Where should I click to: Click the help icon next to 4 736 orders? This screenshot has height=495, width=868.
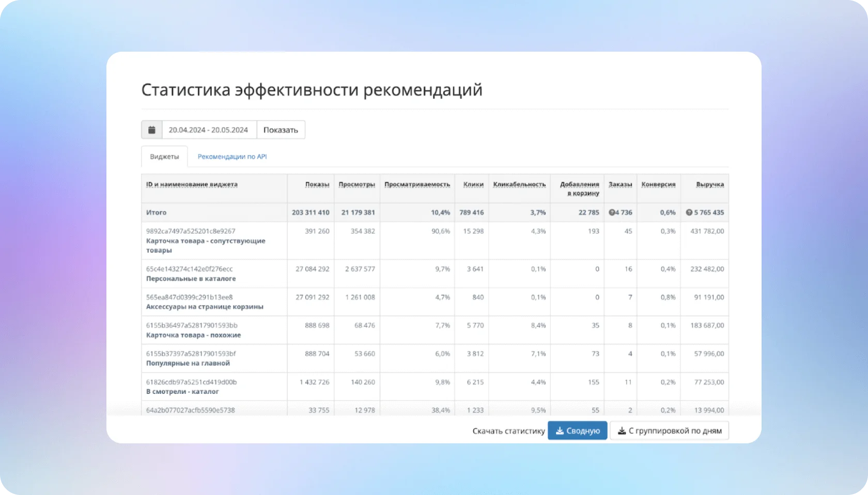[612, 212]
